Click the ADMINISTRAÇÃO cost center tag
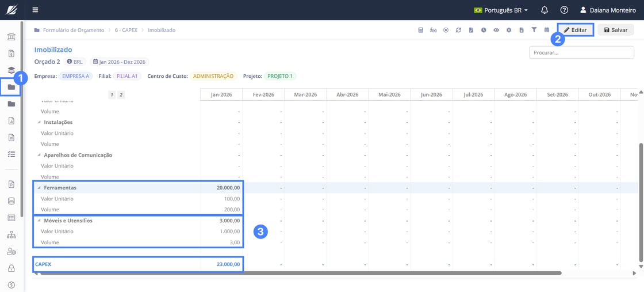Image resolution: width=644 pixels, height=292 pixels. click(213, 76)
